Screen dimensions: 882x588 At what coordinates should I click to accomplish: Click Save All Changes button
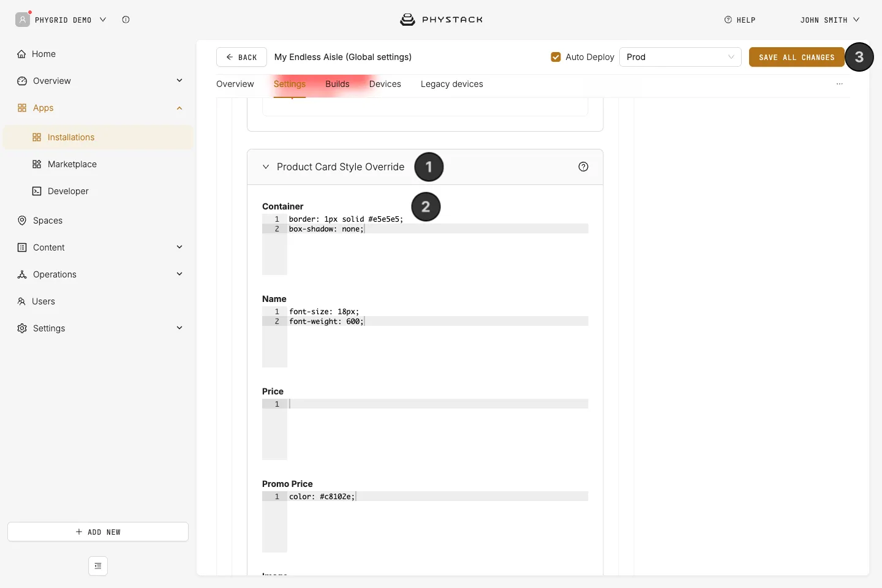tap(797, 57)
